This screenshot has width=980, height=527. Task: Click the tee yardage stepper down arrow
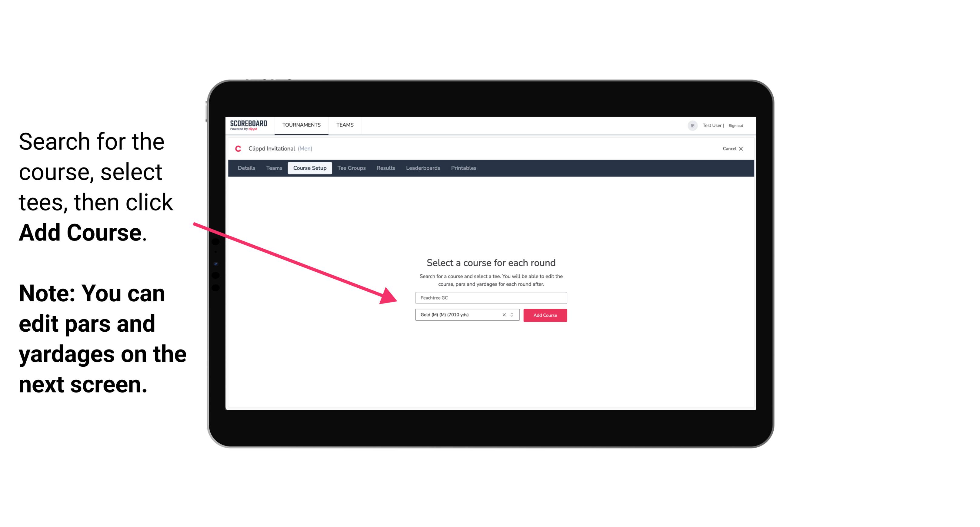513,317
